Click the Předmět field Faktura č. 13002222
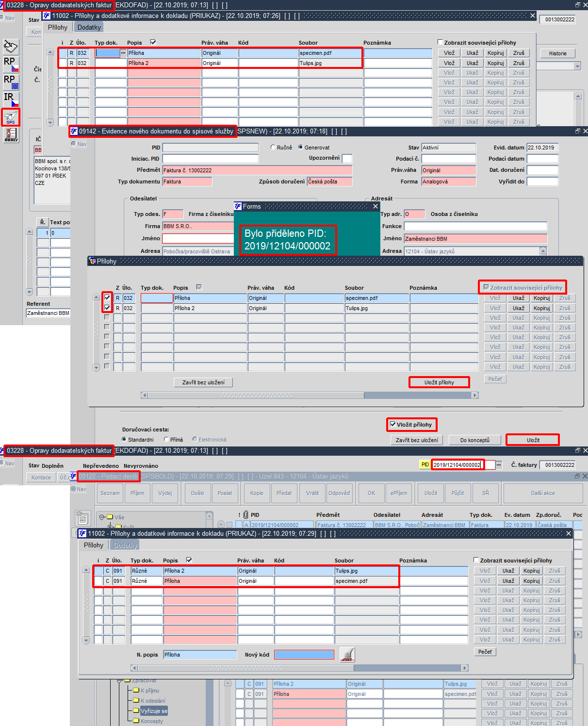This screenshot has height=726, width=588. tap(257, 170)
